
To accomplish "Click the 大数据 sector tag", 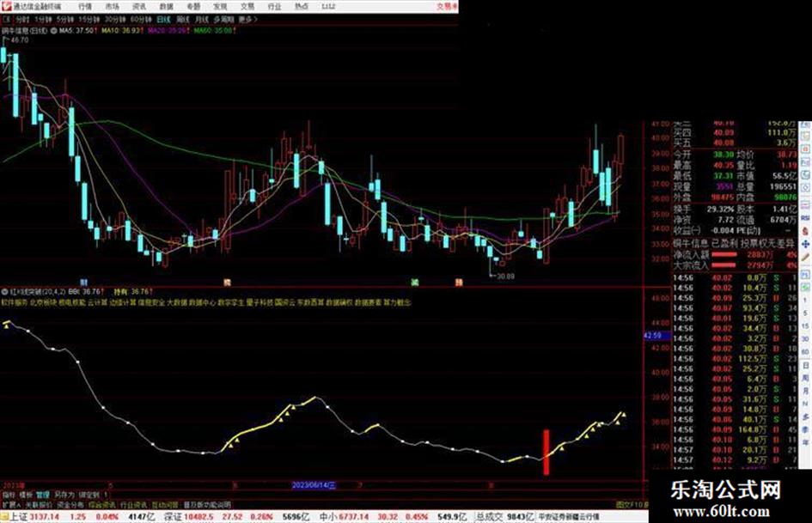I will [177, 302].
